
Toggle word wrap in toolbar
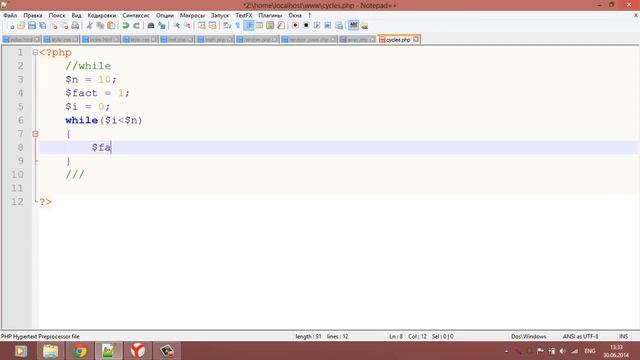coord(227,26)
